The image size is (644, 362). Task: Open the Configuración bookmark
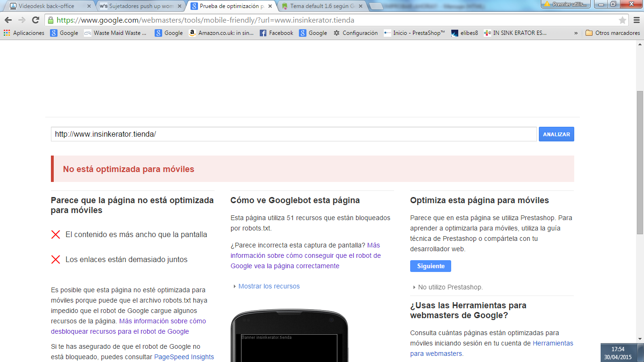point(355,33)
